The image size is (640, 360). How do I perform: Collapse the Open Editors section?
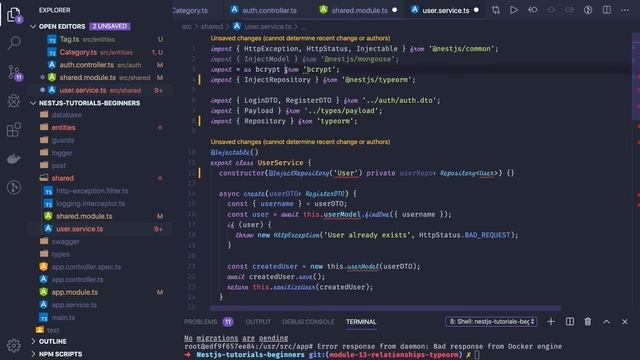point(62,26)
